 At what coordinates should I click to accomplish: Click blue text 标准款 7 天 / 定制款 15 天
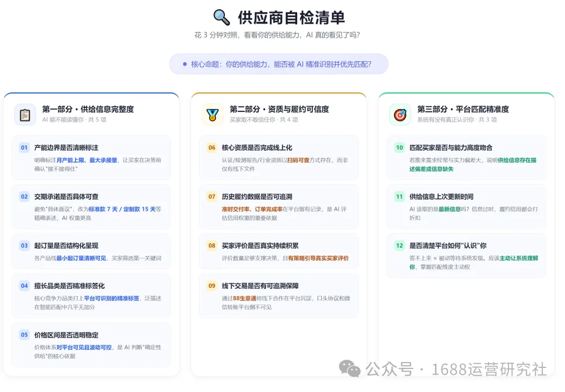point(122,209)
